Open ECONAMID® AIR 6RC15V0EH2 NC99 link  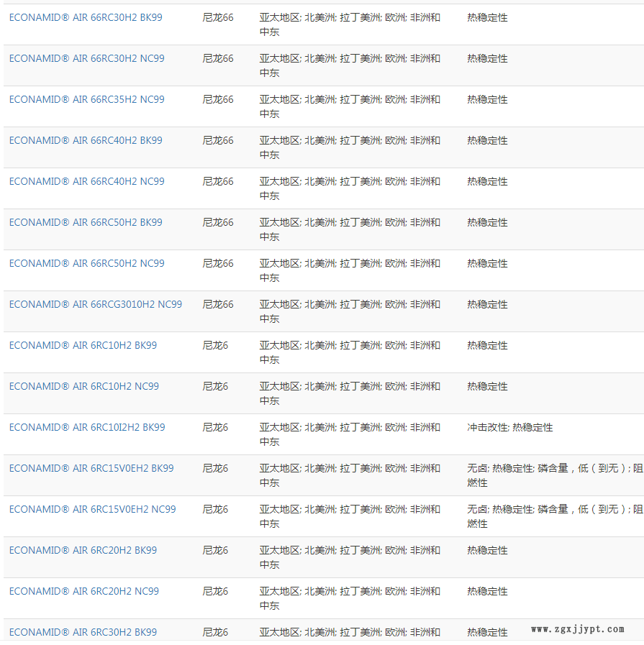pyautogui.click(x=93, y=509)
